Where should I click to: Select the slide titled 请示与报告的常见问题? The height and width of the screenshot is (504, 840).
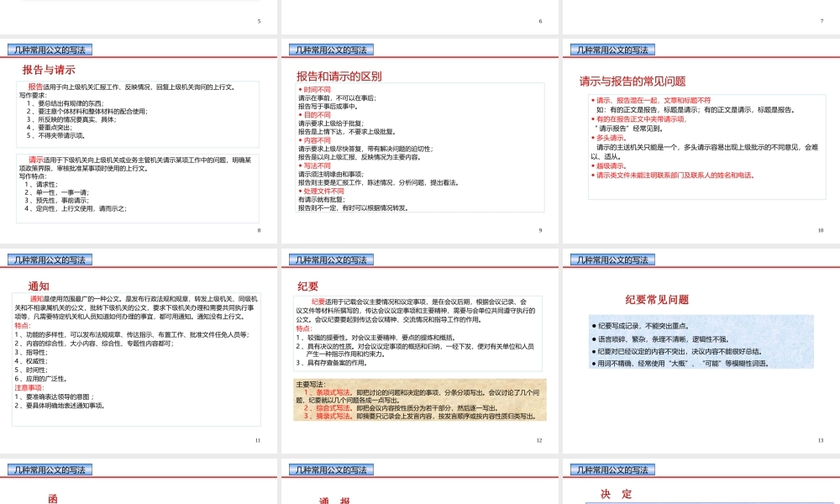pyautogui.click(x=701, y=141)
